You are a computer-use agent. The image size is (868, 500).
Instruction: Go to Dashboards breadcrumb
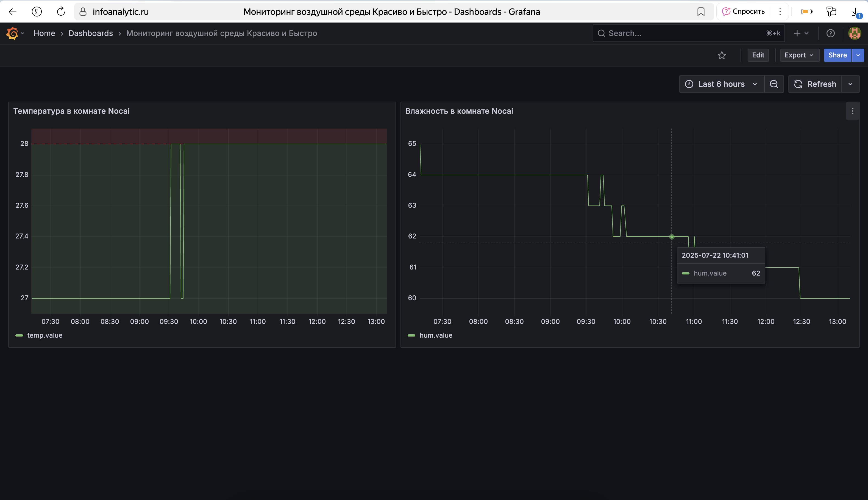click(91, 33)
